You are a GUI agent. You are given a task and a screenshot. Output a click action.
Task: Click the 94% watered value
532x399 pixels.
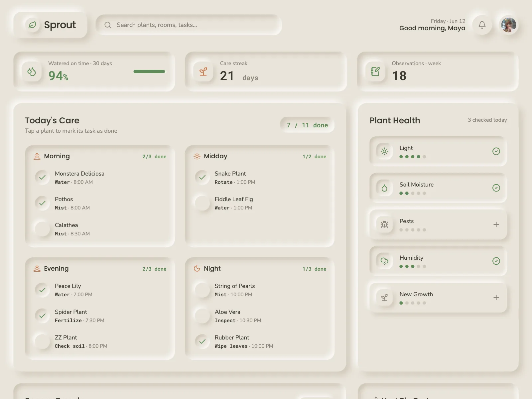pos(58,76)
